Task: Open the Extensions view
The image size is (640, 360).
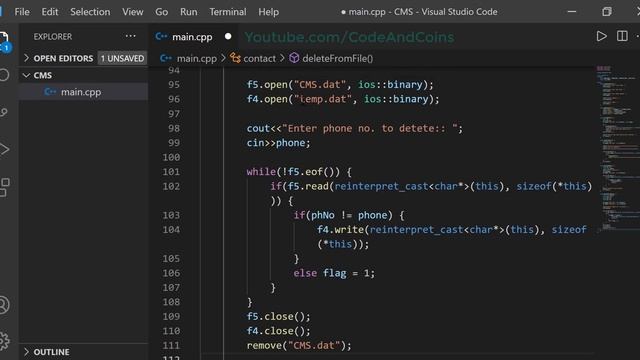Action: click(4, 187)
